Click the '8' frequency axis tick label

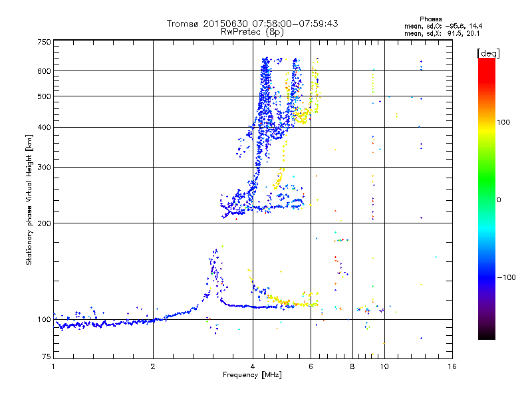click(x=352, y=366)
